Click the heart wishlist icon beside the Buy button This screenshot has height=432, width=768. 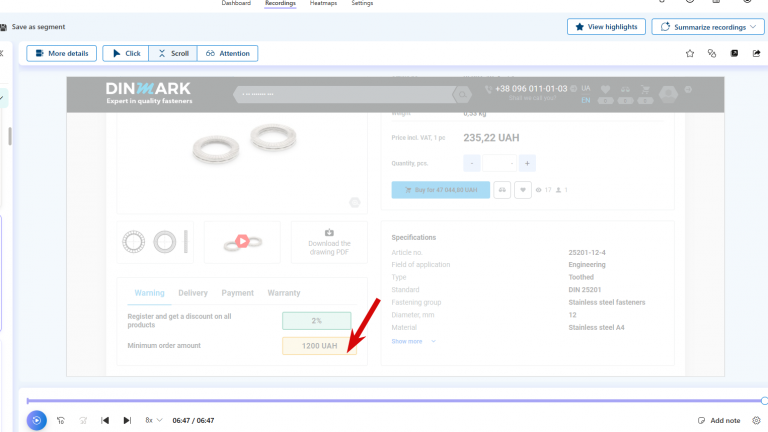[x=523, y=190]
